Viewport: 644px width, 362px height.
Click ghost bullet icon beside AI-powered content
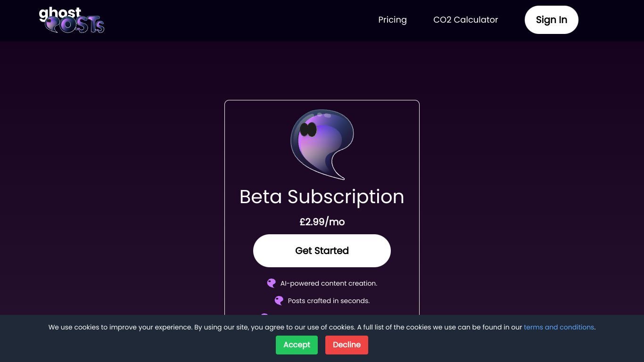point(272,283)
